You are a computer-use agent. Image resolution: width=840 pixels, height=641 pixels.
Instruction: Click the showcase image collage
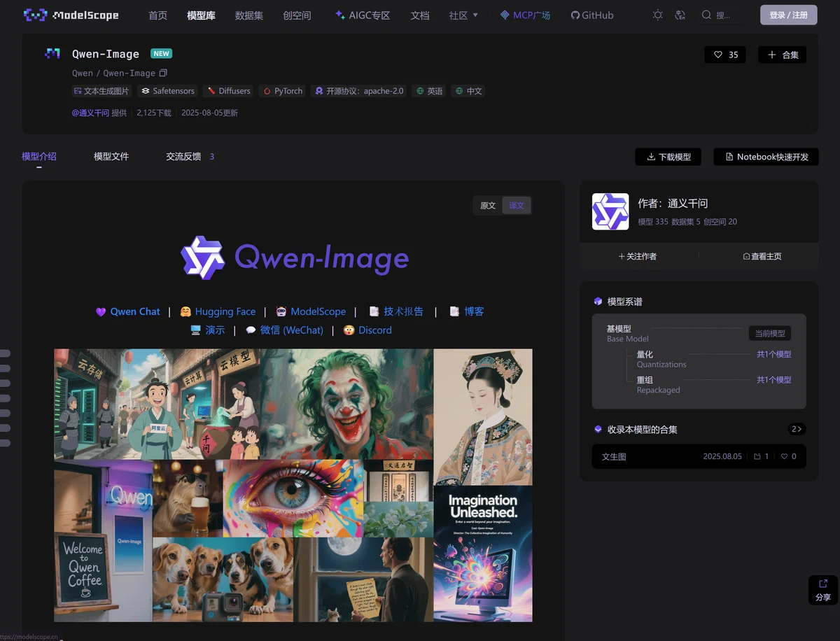click(293, 485)
